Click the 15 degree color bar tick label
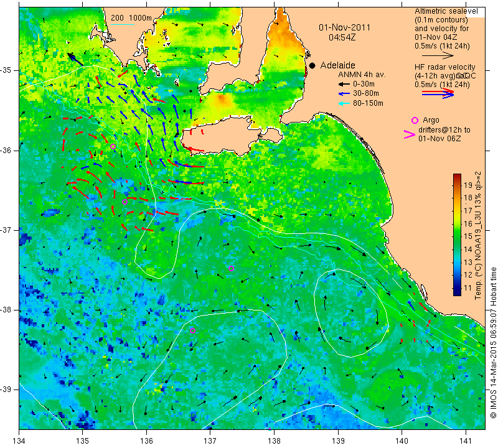498x448 pixels. tap(468, 236)
